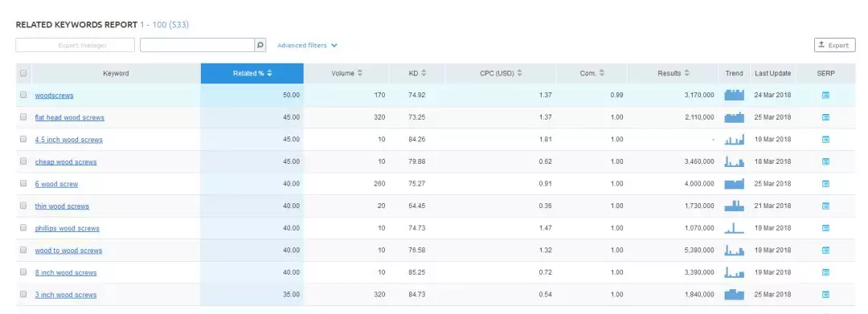
Task: Open SERP icon for phillips wood screws
Action: pyautogui.click(x=825, y=228)
